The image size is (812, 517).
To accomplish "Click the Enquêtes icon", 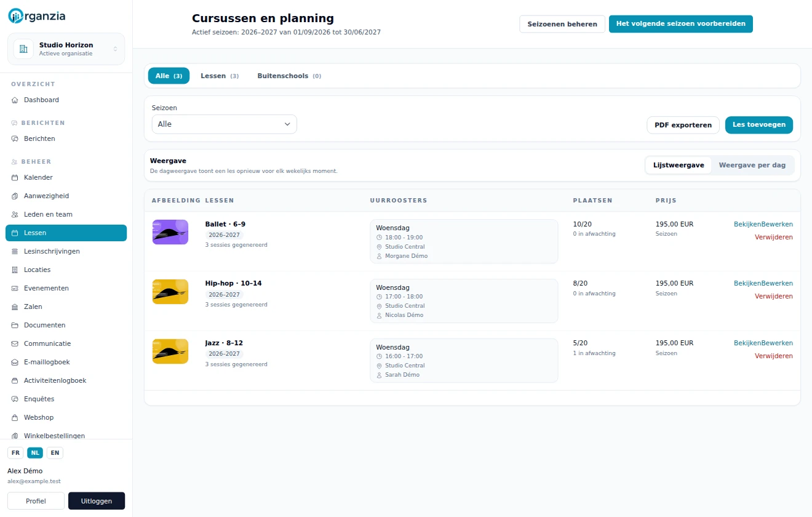I will point(15,399).
